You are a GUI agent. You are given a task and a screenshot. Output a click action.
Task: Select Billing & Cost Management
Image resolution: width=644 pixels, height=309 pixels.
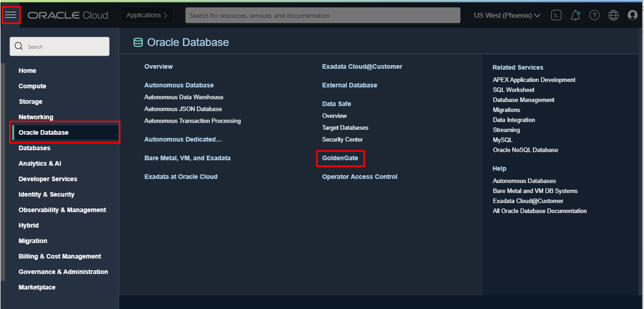tap(60, 257)
